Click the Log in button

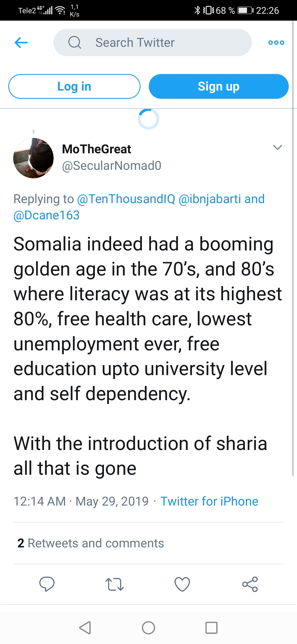[74, 86]
